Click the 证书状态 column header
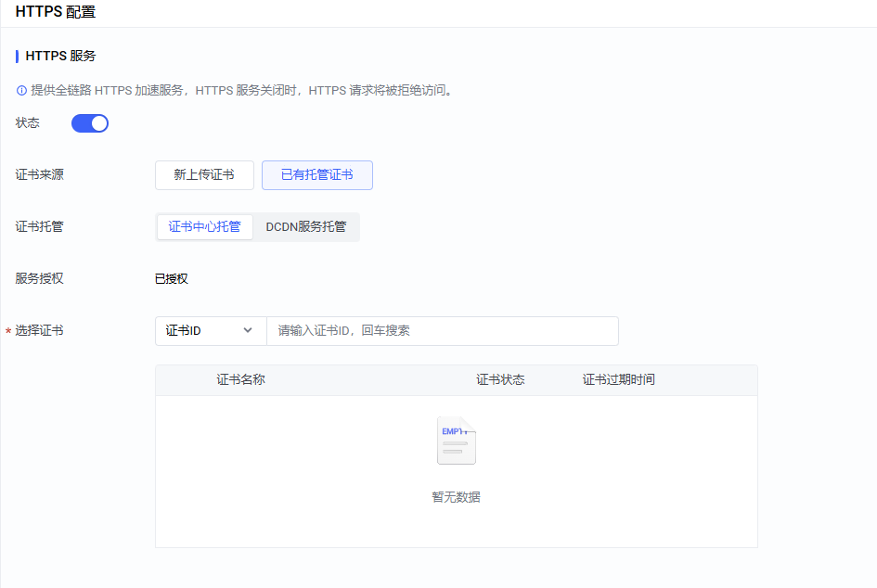 [x=500, y=380]
